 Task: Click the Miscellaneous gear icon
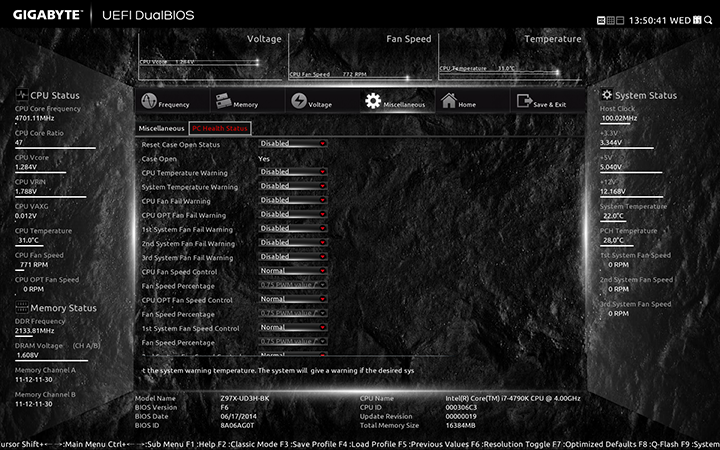coord(373,102)
